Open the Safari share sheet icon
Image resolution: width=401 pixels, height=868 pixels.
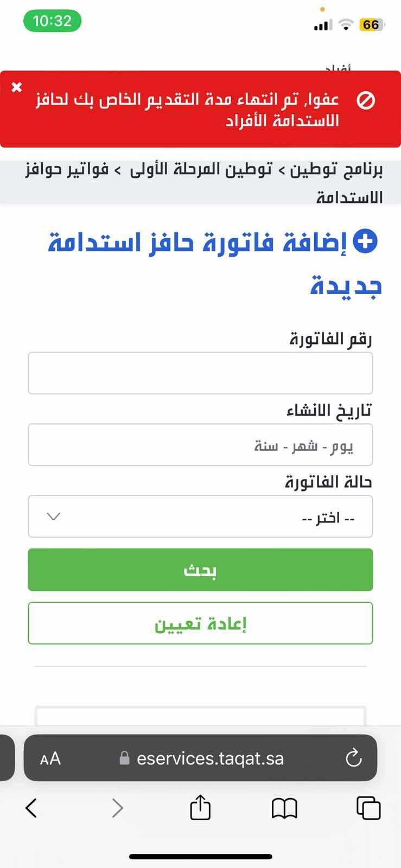pos(200,807)
